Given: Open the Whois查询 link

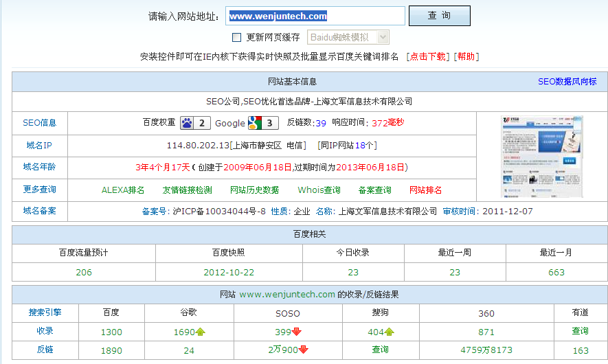Looking at the screenshot, I should tap(319, 190).
